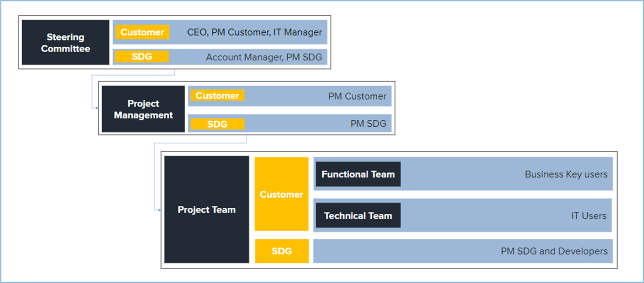Click the Customer label beside Project Management

click(217, 96)
